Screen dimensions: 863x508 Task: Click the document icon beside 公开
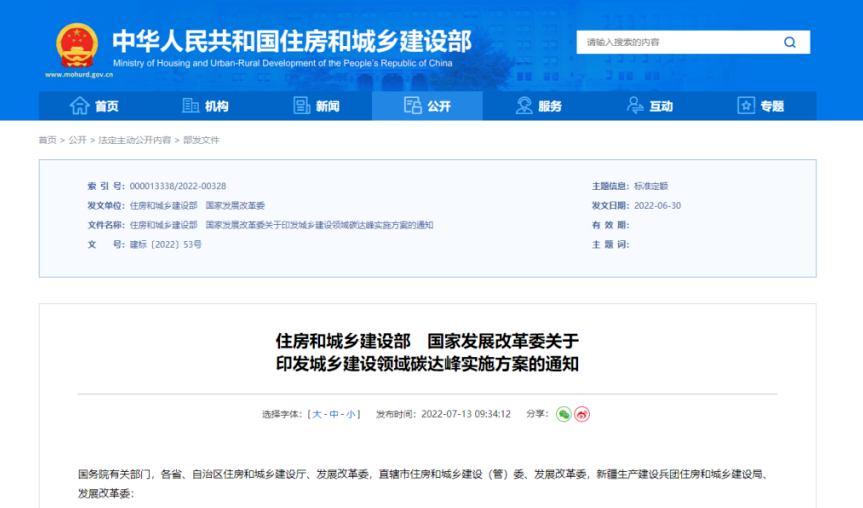412,105
